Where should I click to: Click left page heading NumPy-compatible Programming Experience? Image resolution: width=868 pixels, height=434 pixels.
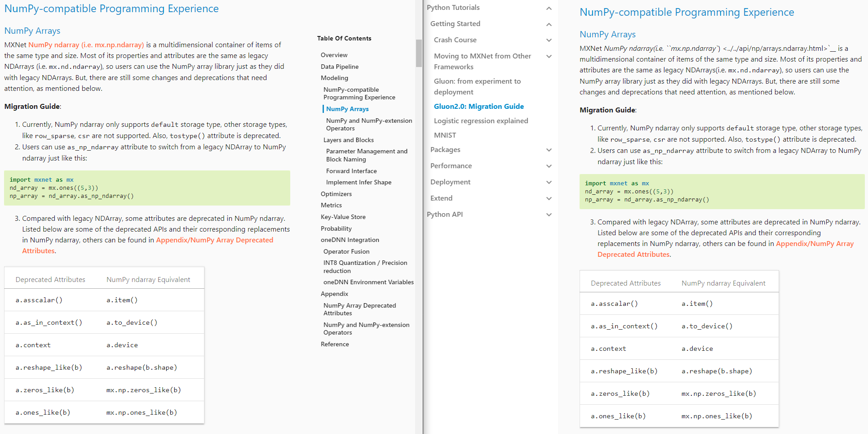(x=111, y=9)
